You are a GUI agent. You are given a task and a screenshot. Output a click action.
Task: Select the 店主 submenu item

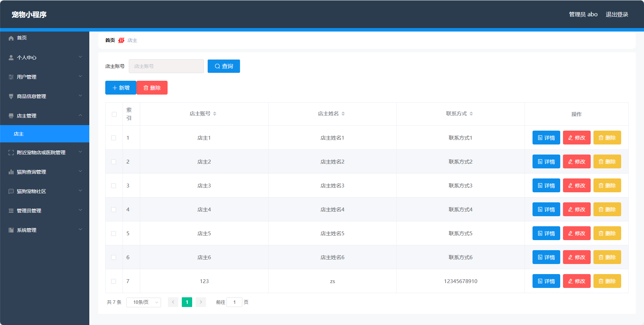(45, 134)
